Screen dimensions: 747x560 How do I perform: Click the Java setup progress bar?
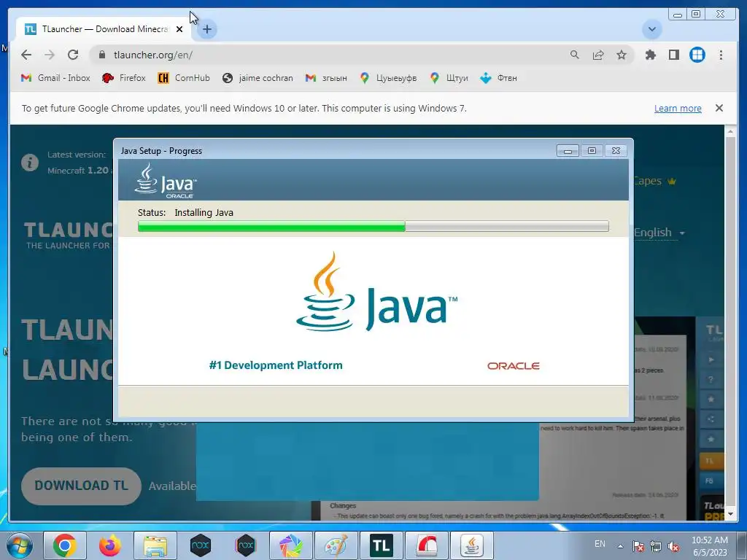coord(373,226)
